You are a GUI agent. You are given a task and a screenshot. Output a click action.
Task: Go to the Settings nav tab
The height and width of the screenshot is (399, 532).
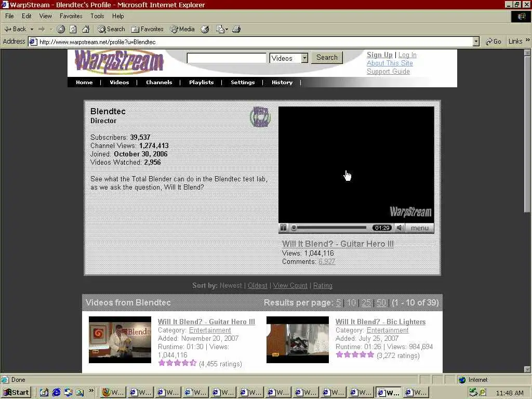click(243, 82)
